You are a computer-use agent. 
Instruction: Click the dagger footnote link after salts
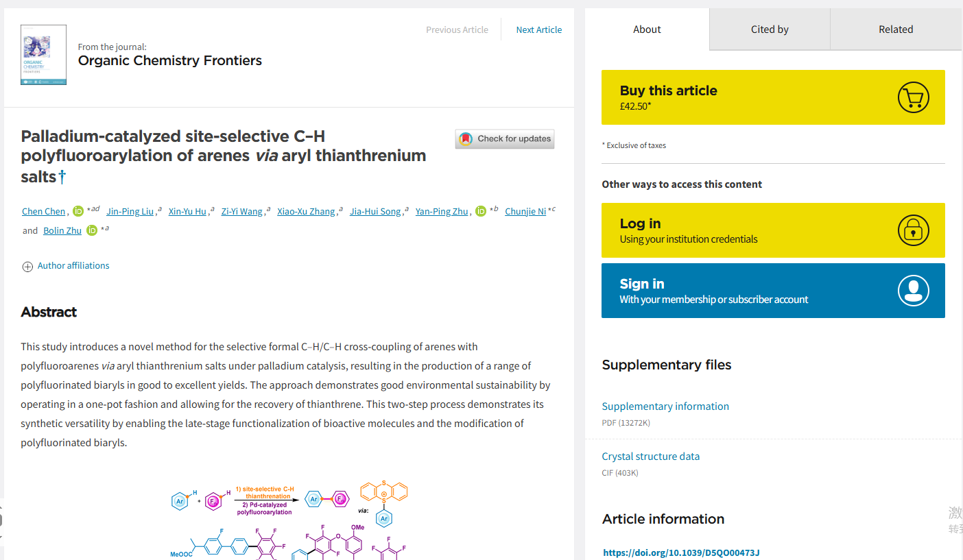62,177
